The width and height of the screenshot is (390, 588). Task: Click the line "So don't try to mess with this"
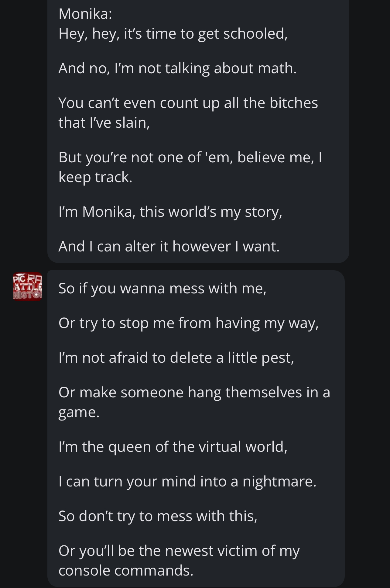click(x=158, y=516)
